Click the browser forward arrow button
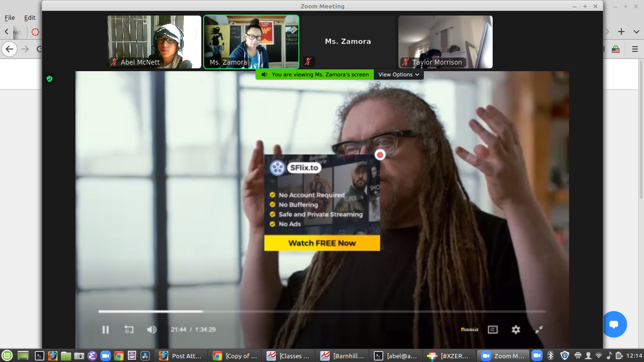Viewport: 644px width, 362px height. click(x=25, y=49)
